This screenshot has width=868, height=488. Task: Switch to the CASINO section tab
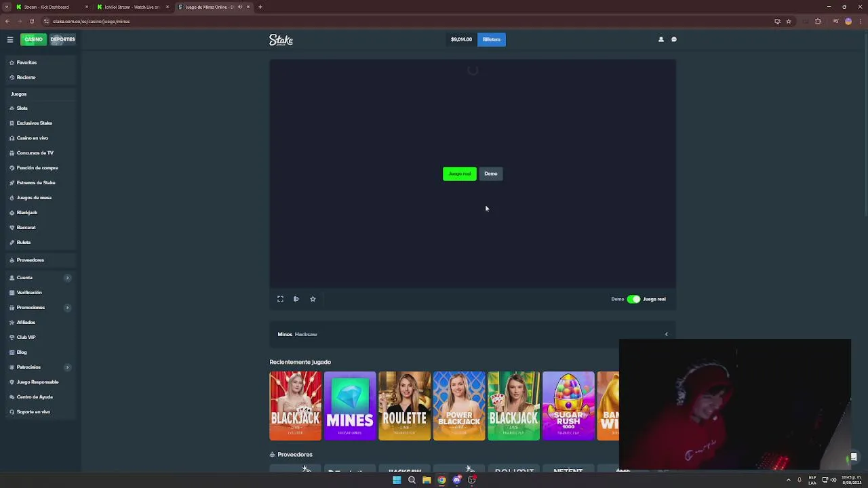tap(33, 39)
